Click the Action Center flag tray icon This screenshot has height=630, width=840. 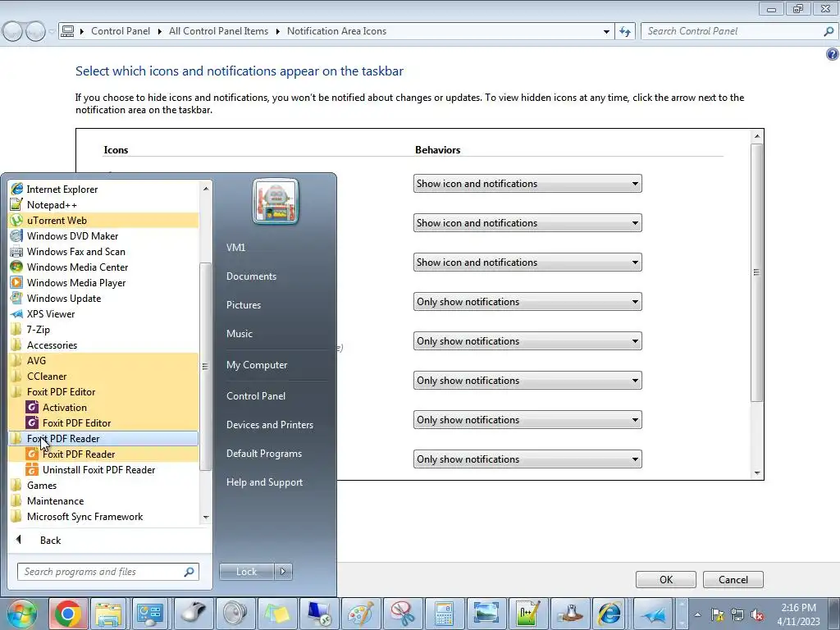click(718, 615)
